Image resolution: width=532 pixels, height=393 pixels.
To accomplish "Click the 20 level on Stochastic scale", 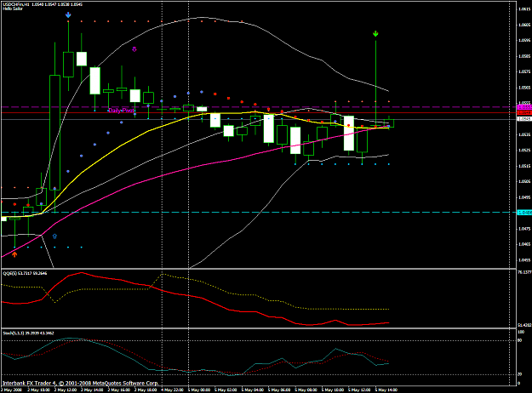I will pos(519,374).
